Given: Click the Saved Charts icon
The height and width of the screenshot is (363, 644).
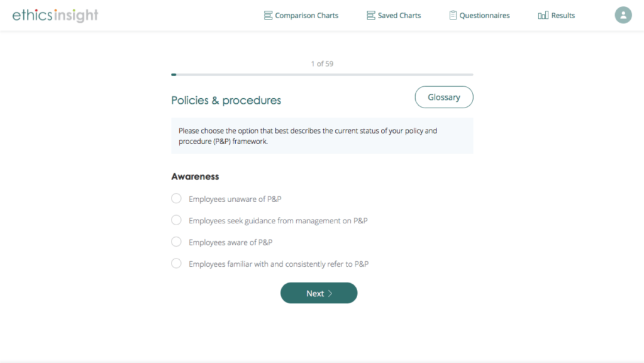Looking at the screenshot, I should point(371,16).
